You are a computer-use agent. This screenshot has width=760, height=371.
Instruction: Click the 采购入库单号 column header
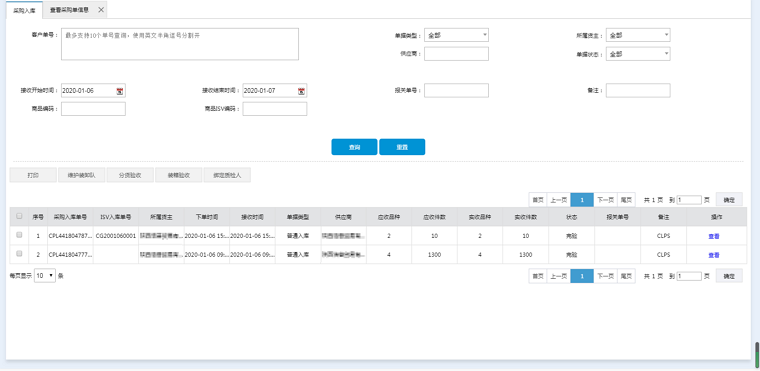(70, 217)
